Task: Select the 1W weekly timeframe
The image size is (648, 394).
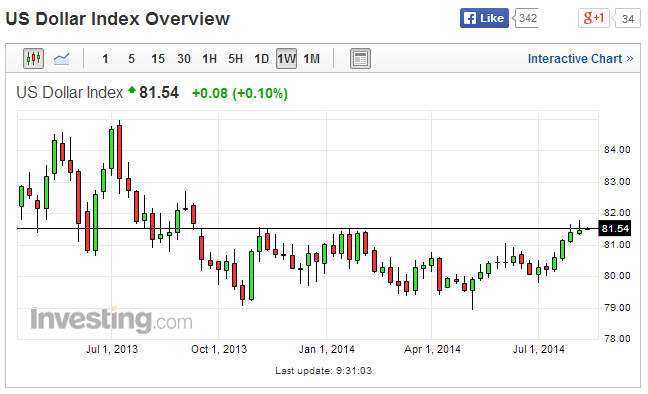Action: pyautogui.click(x=286, y=59)
